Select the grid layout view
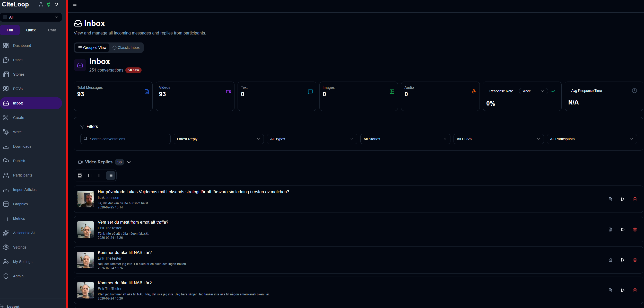 tap(100, 175)
